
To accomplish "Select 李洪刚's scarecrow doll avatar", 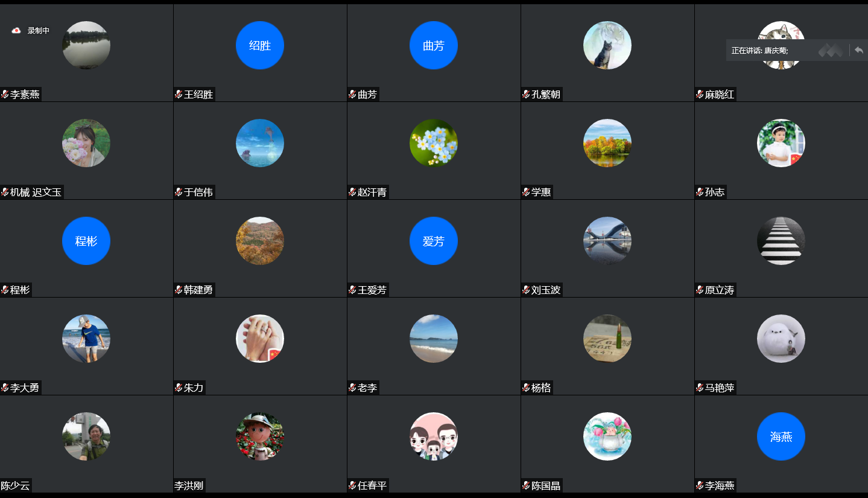I will pyautogui.click(x=260, y=436).
